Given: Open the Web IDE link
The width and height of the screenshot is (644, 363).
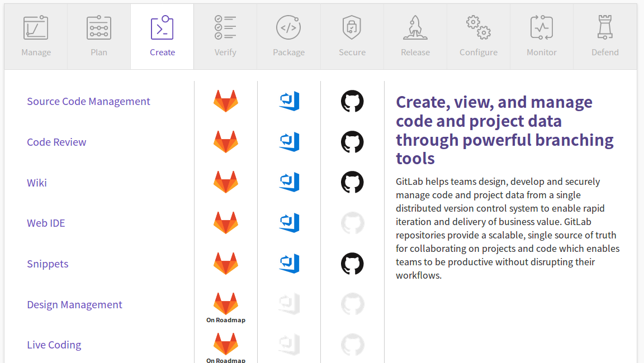Looking at the screenshot, I should tap(46, 223).
